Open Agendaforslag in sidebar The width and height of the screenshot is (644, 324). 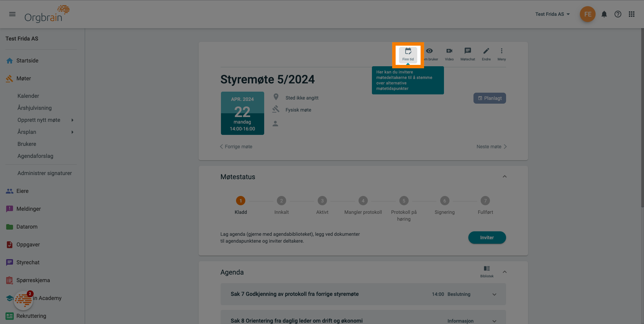(35, 156)
